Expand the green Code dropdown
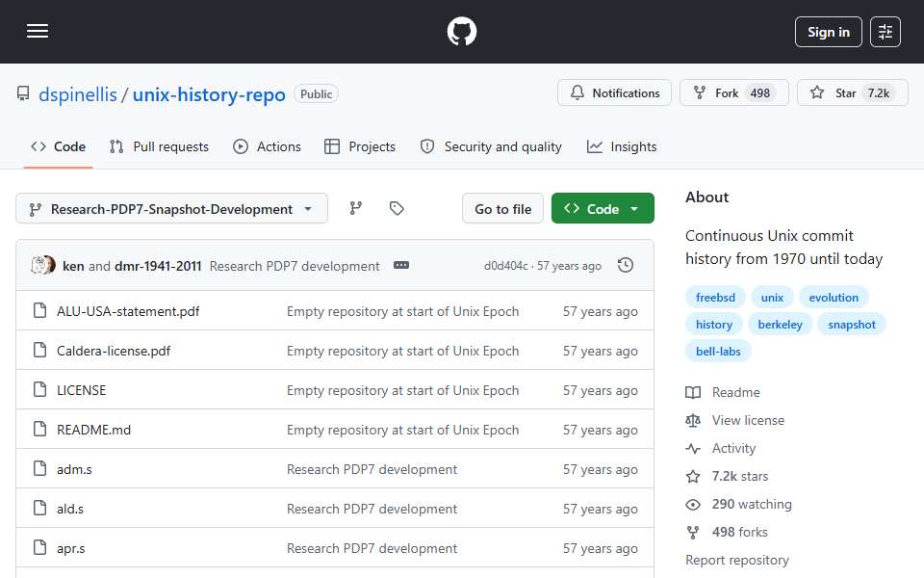The image size is (924, 578). tap(603, 209)
